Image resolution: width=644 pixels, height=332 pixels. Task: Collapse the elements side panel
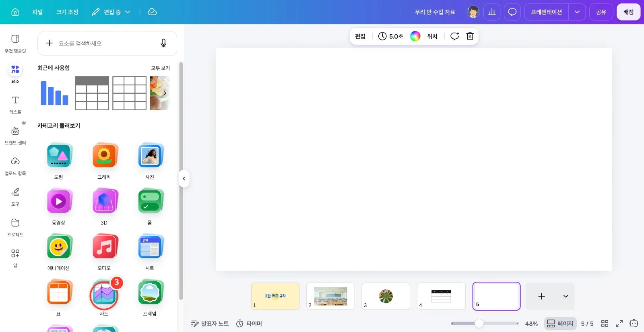pos(184,179)
